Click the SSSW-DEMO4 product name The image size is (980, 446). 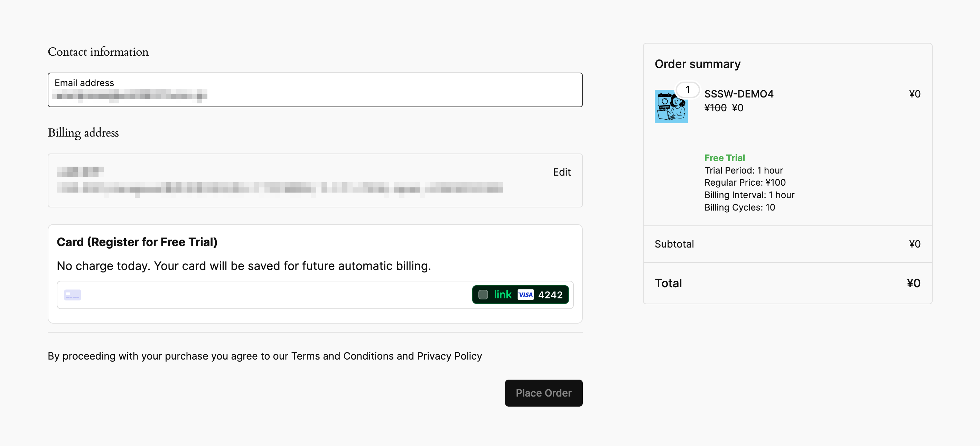click(738, 94)
